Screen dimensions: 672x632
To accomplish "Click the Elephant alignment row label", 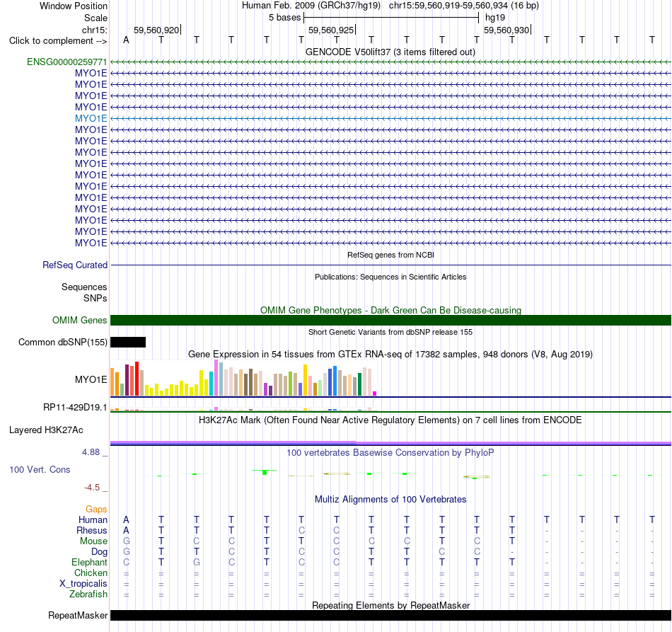I will (89, 562).
